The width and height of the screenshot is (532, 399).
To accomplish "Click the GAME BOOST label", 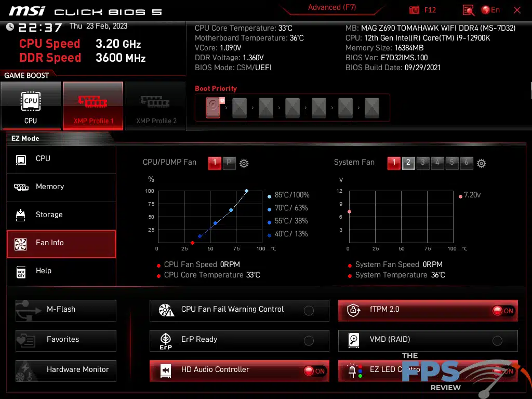I will point(26,76).
